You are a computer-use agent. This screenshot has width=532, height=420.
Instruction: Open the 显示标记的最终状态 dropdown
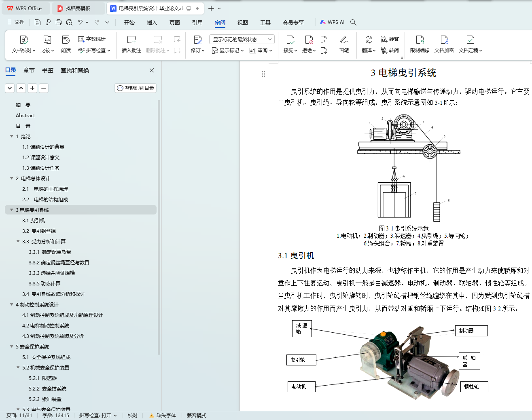click(242, 39)
